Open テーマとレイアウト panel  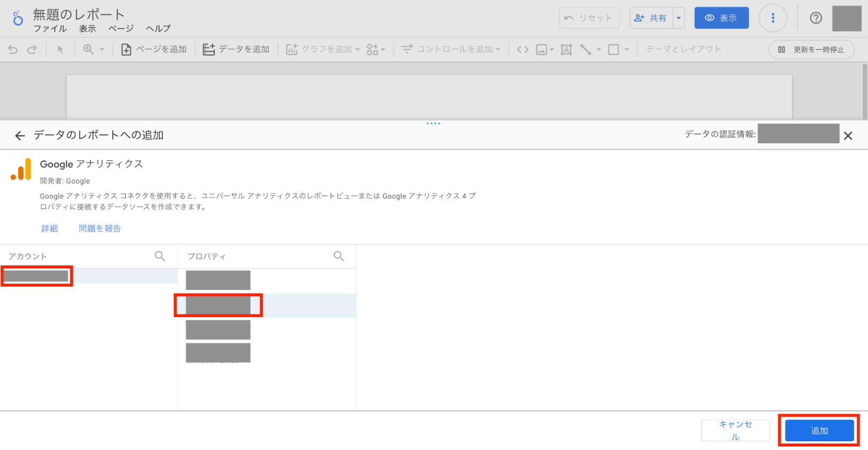[683, 50]
